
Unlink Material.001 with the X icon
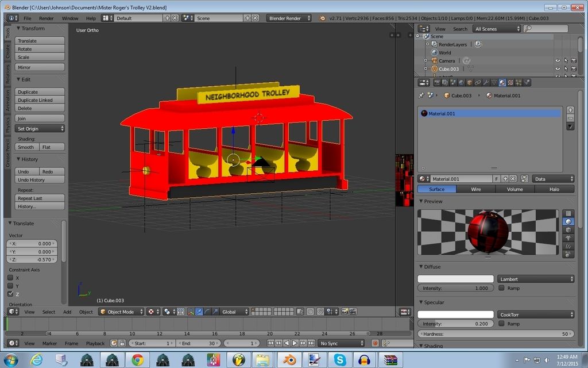pyautogui.click(x=513, y=179)
